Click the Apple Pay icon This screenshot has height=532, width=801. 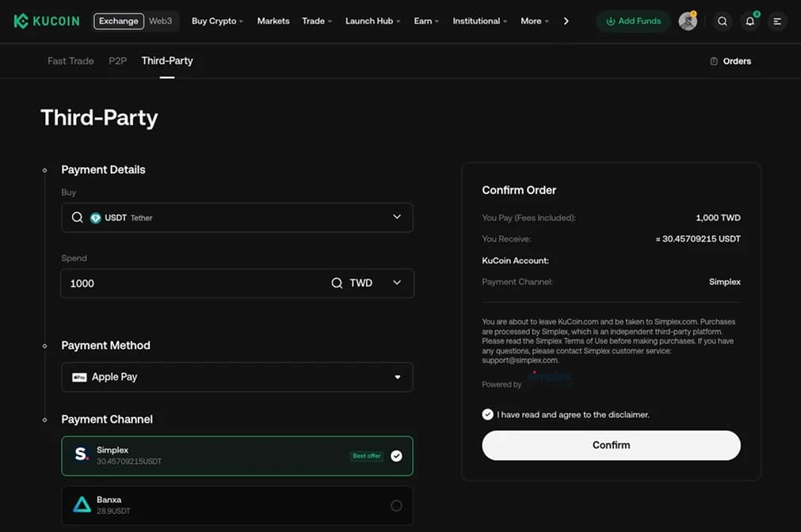79,378
